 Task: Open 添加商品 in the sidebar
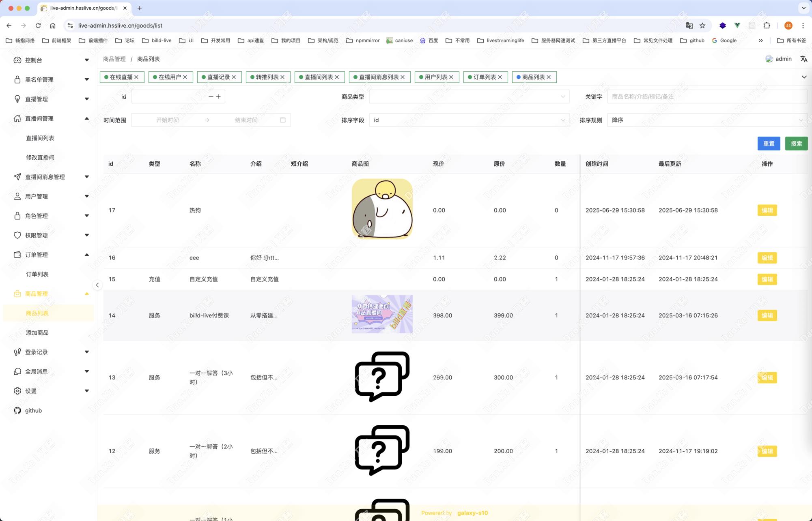37,332
